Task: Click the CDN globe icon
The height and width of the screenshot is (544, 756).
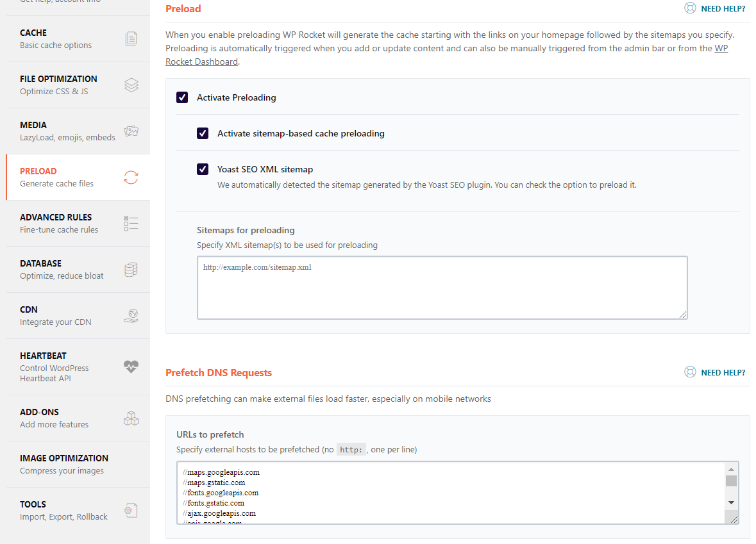Action: tap(131, 315)
